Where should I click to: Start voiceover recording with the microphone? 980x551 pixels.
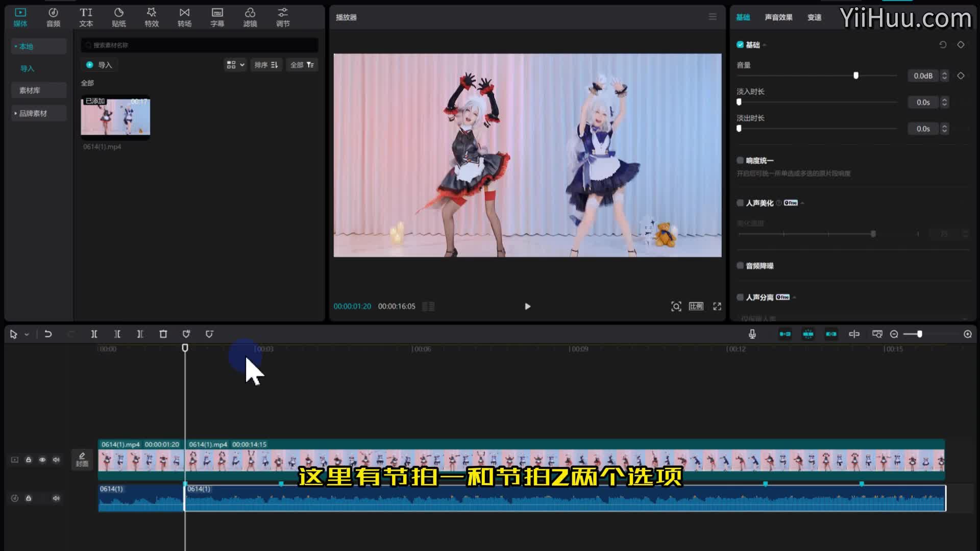point(752,334)
